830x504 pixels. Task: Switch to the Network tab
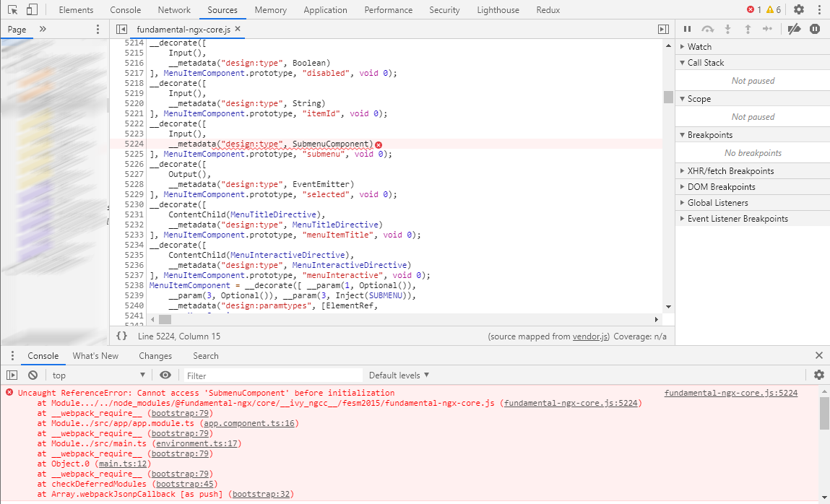(174, 9)
